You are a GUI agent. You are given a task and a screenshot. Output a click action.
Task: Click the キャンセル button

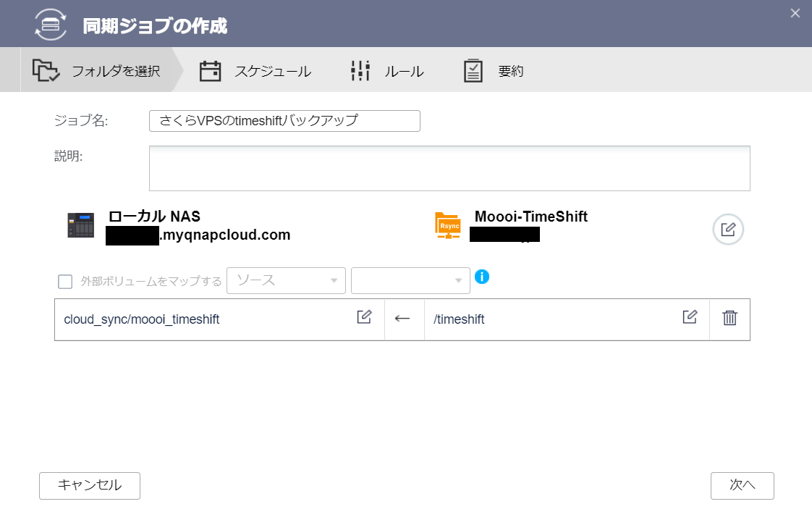90,486
